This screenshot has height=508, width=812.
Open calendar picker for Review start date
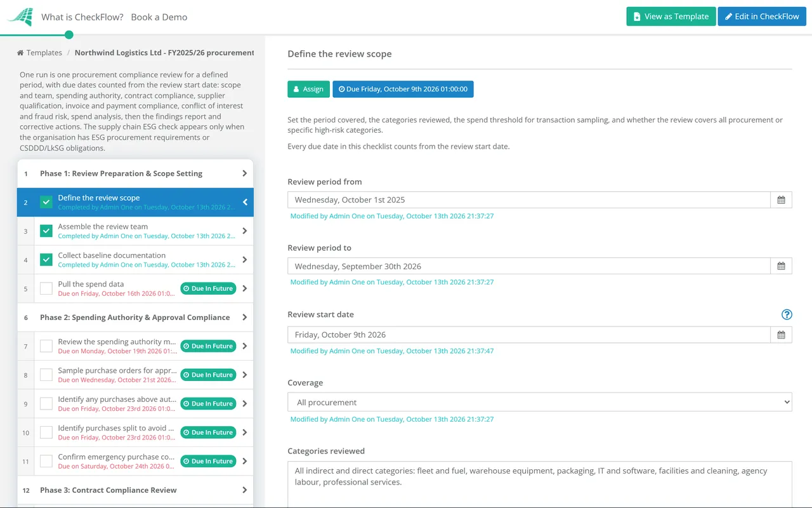781,335
